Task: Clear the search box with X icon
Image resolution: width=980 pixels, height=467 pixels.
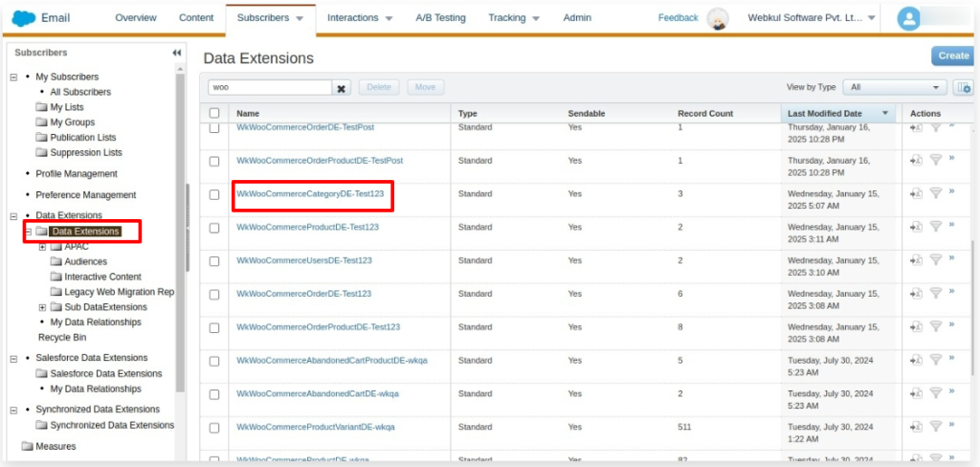Action: coord(341,88)
